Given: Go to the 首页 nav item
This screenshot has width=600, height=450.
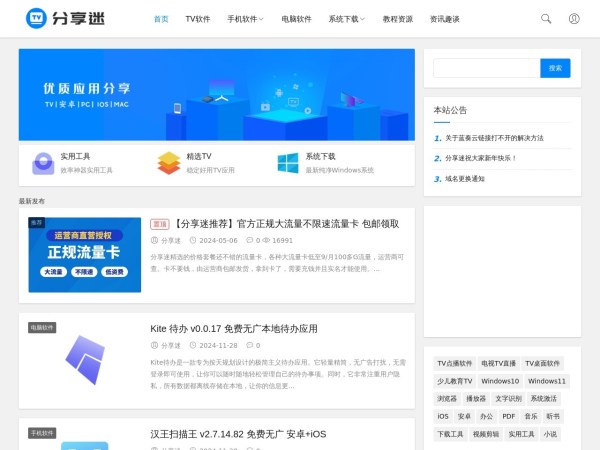Looking at the screenshot, I should coord(161,19).
